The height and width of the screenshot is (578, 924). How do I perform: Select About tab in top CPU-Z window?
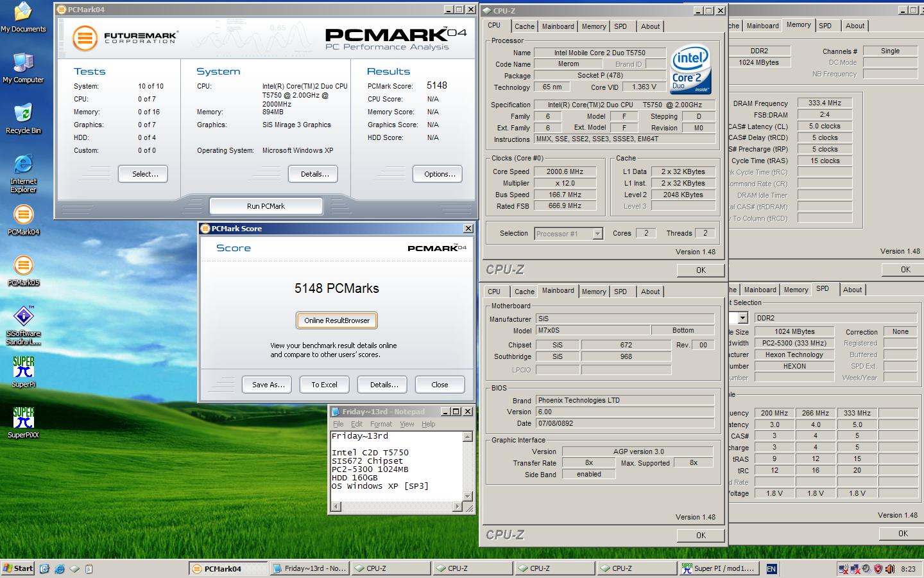tap(650, 26)
